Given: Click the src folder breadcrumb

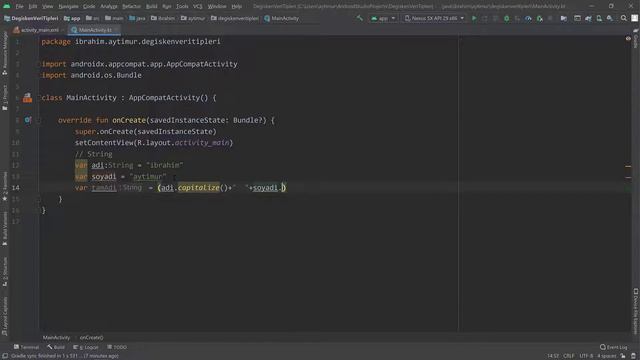Looking at the screenshot, I should 93,18.
